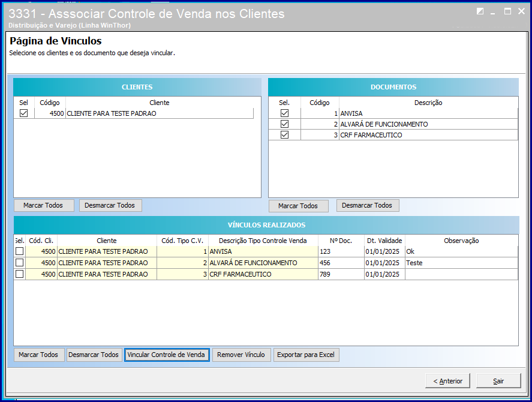Select the CRF FARMACEUTICO vínculo row checkbox
Screen dimensions: 532x402
coord(19,274)
